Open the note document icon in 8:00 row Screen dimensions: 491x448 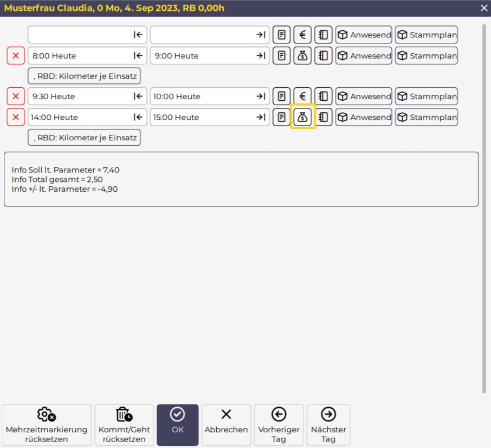click(281, 56)
